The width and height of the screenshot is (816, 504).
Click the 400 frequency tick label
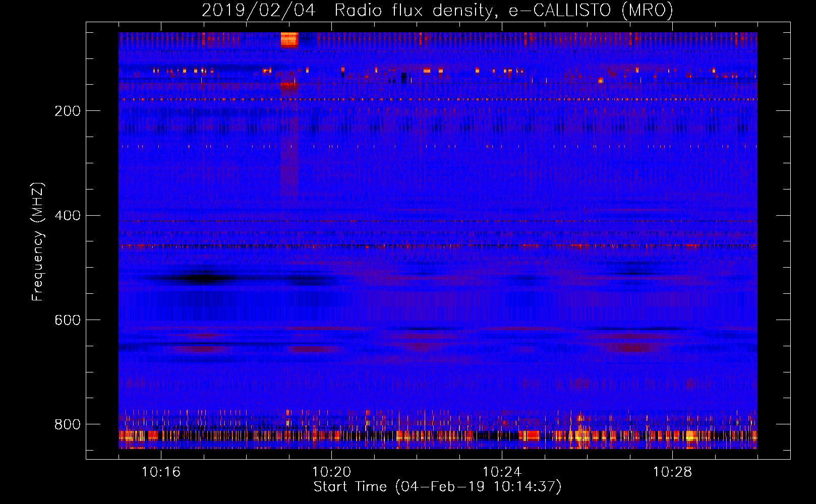pos(68,216)
